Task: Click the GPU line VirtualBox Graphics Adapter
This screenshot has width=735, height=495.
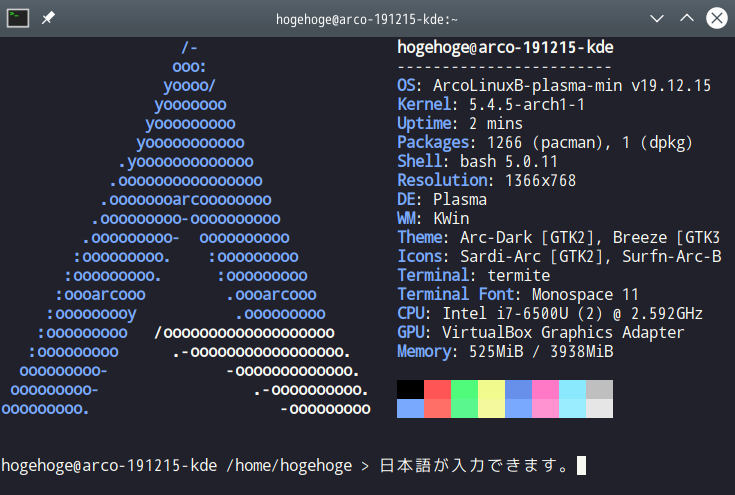Action: point(540,332)
